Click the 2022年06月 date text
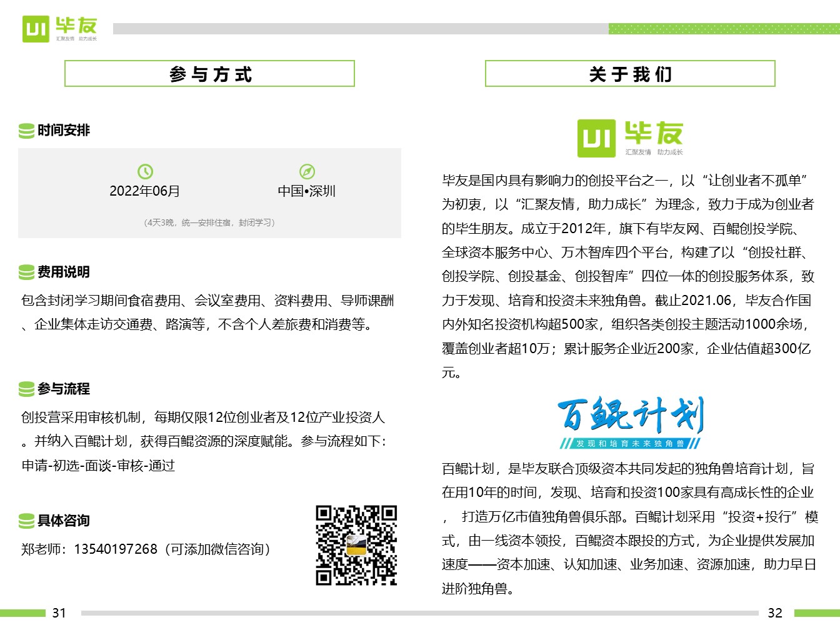 pyautogui.click(x=145, y=191)
